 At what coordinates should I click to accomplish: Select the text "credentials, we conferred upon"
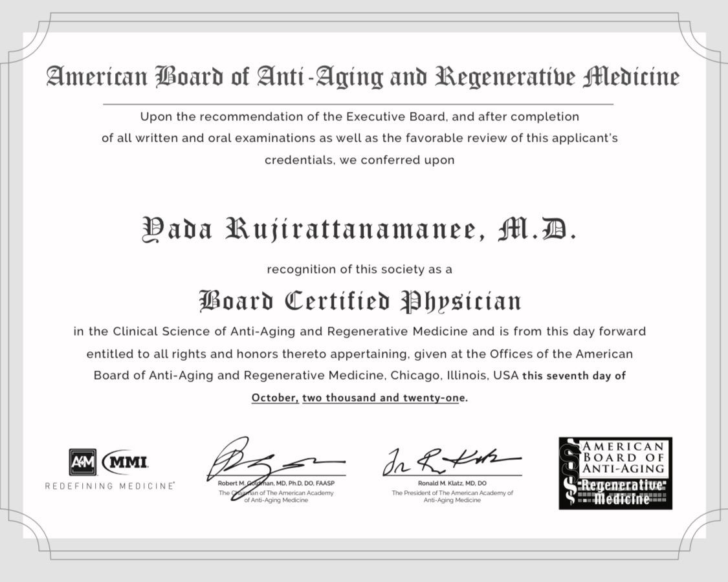(x=359, y=160)
